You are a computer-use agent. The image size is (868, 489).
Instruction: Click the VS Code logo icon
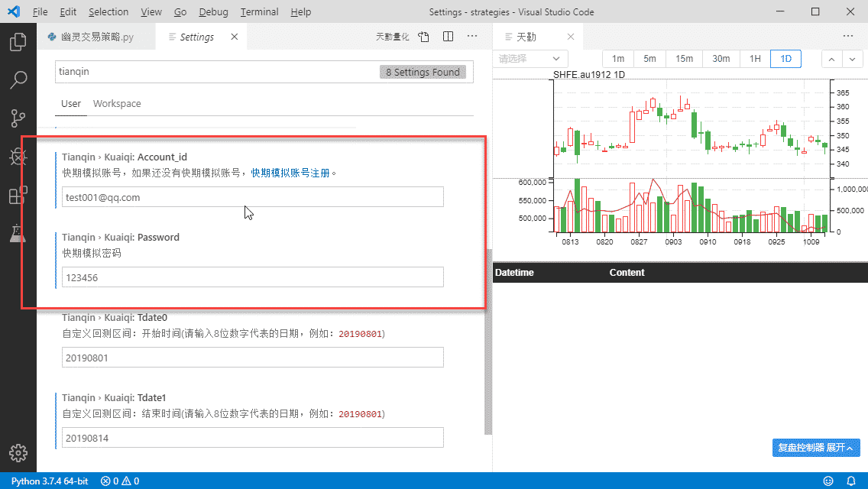14,11
